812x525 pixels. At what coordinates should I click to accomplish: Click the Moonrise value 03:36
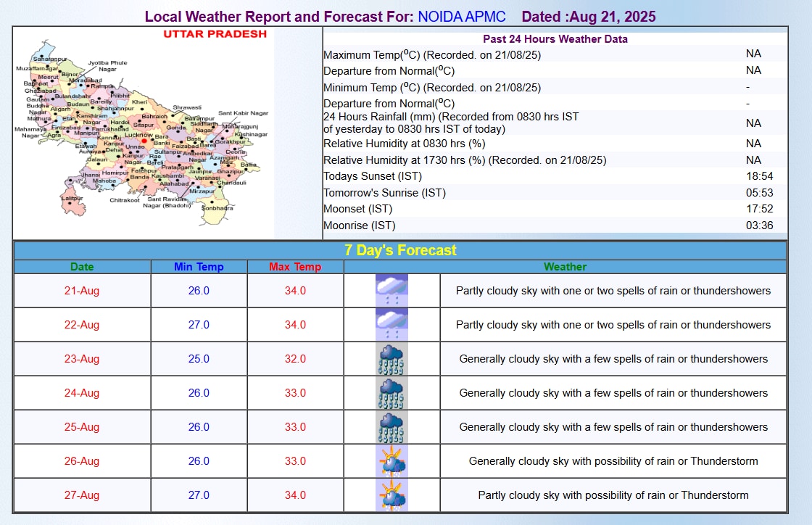click(759, 226)
